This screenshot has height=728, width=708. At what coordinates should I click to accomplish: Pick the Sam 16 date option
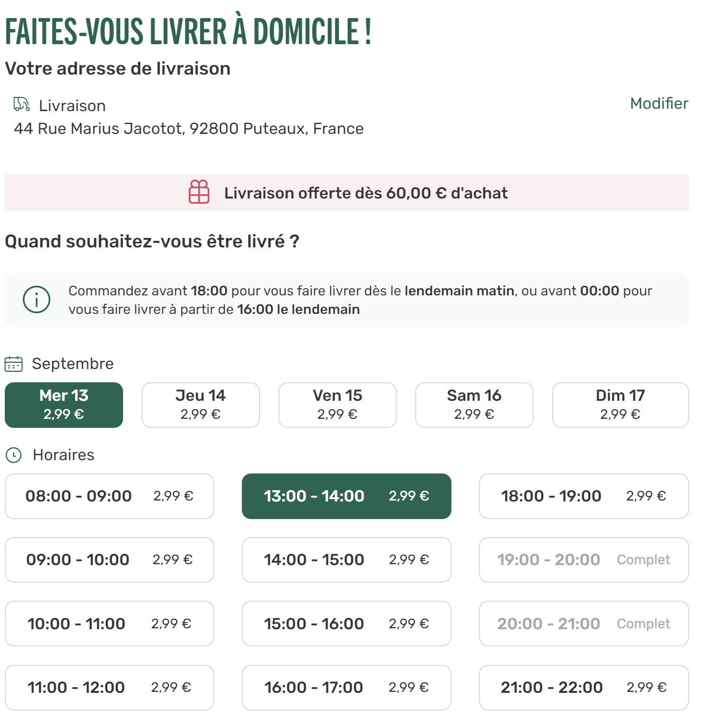pos(474,405)
